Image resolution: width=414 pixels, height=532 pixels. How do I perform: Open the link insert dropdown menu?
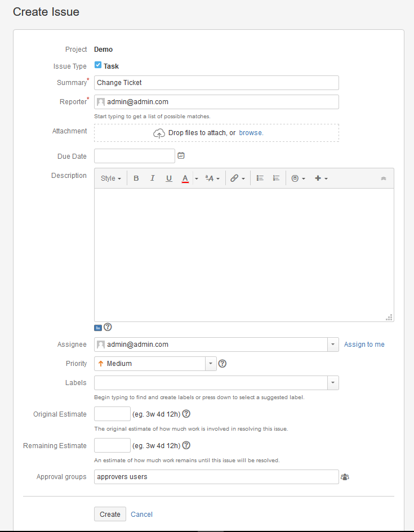pos(238,178)
